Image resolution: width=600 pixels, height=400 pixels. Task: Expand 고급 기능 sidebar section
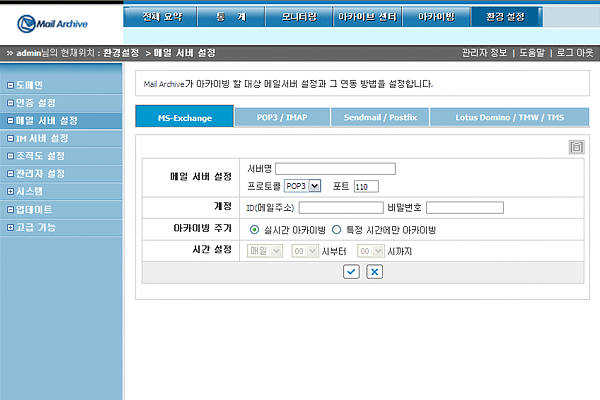[10, 227]
